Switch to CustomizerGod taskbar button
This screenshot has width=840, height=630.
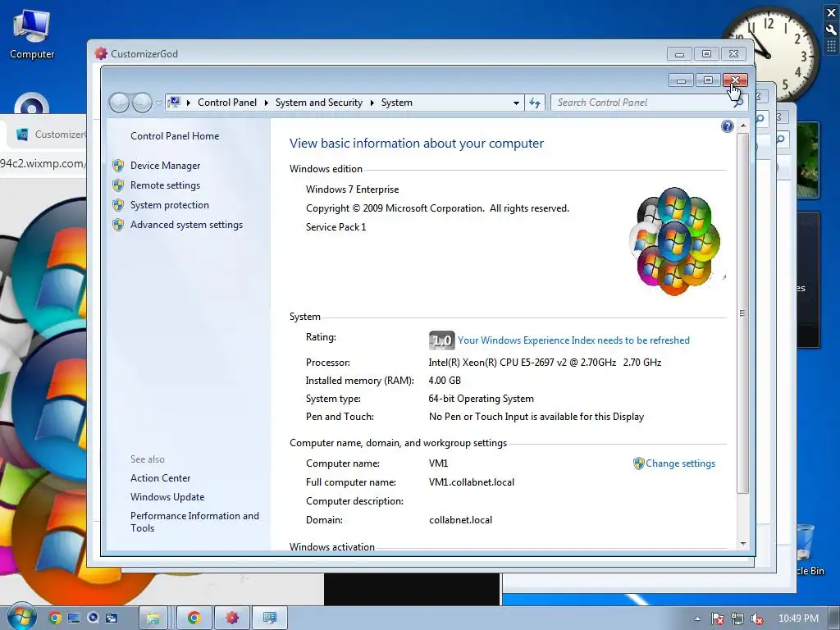click(x=231, y=619)
